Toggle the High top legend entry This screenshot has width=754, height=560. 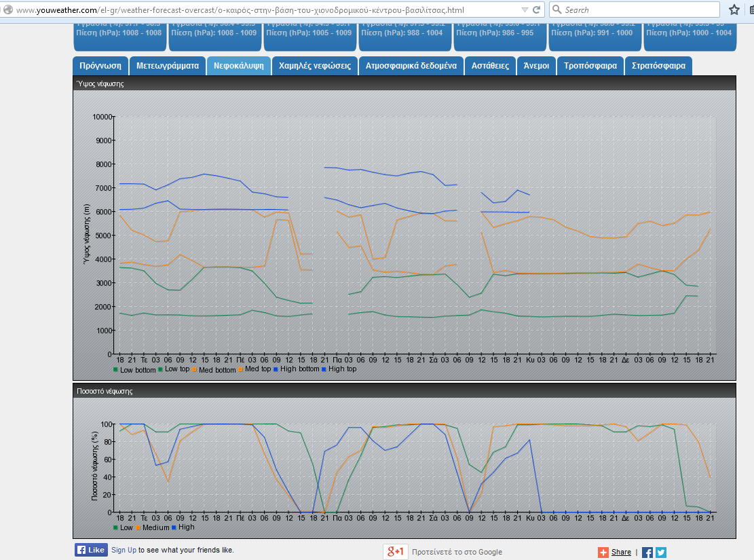pyautogui.click(x=339, y=369)
